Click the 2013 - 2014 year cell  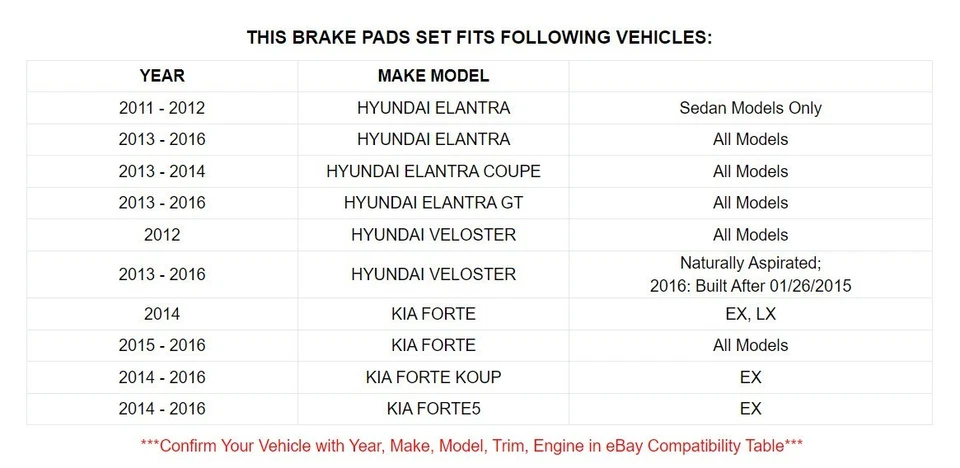pyautogui.click(x=161, y=171)
